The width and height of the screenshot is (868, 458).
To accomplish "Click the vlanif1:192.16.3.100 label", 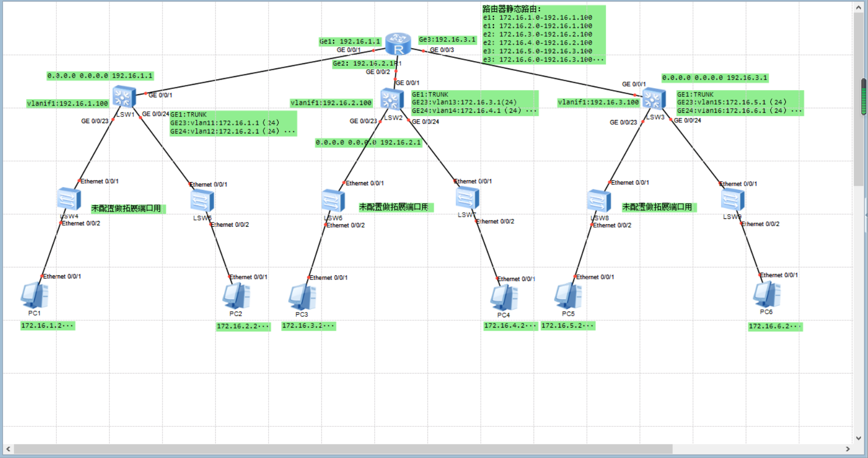I will tap(598, 102).
